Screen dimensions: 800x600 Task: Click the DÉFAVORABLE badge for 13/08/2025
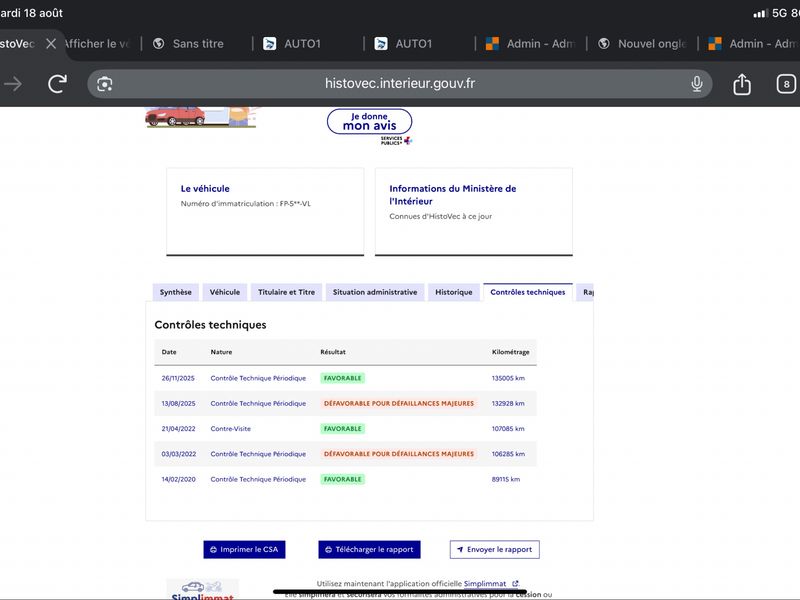tap(399, 403)
